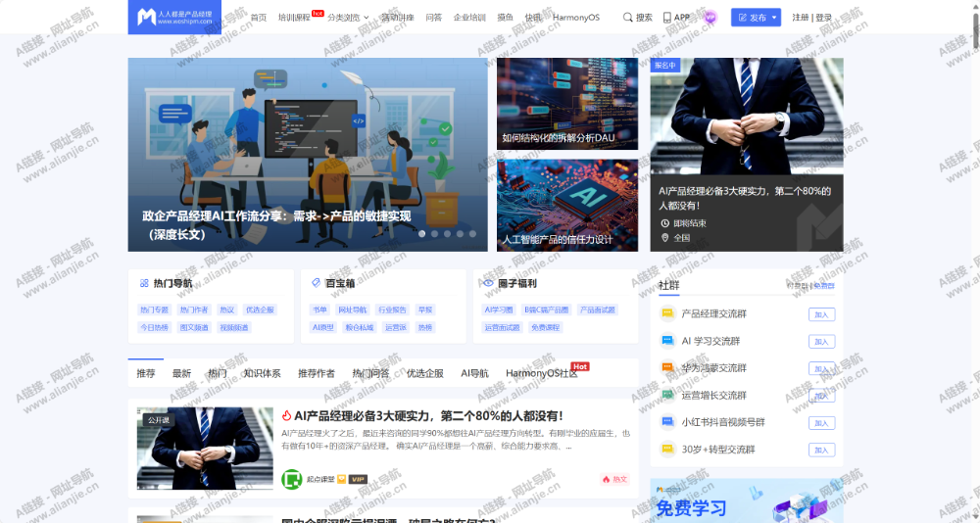Open article title AI产品经理必备3大硬实力
The image size is (980, 523).
pos(429,415)
